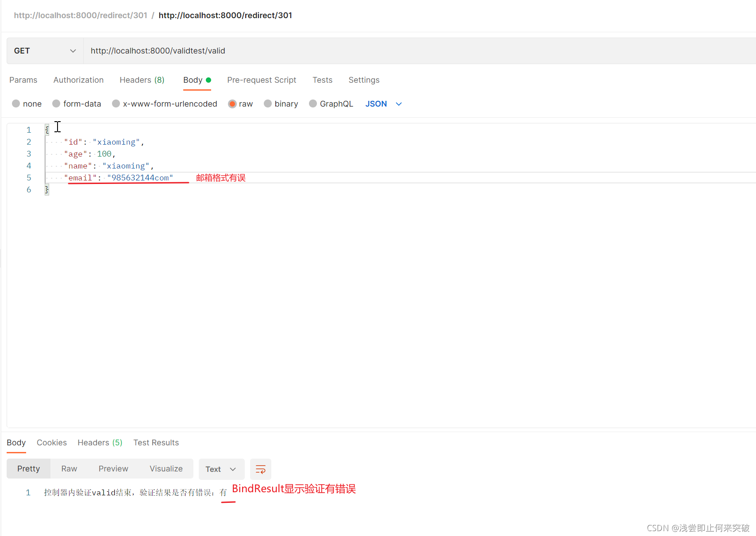756x536 pixels.
Task: Click line number 5 in the body gutter
Action: pos(29,178)
